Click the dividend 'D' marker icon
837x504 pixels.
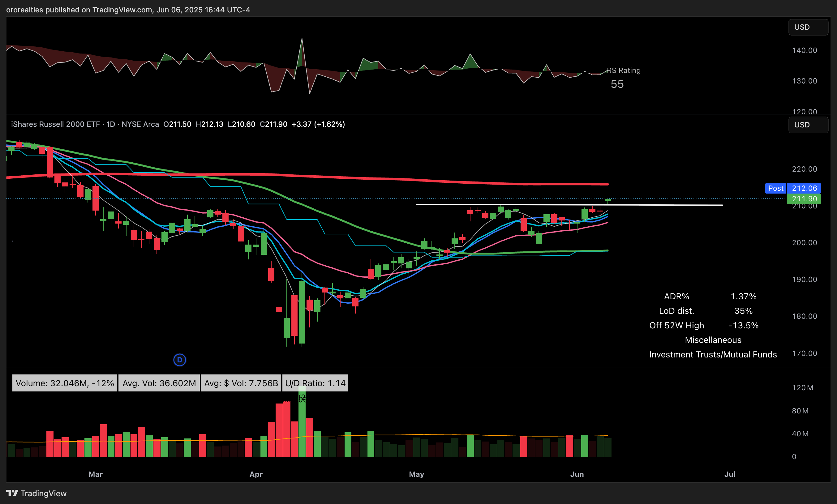point(180,360)
